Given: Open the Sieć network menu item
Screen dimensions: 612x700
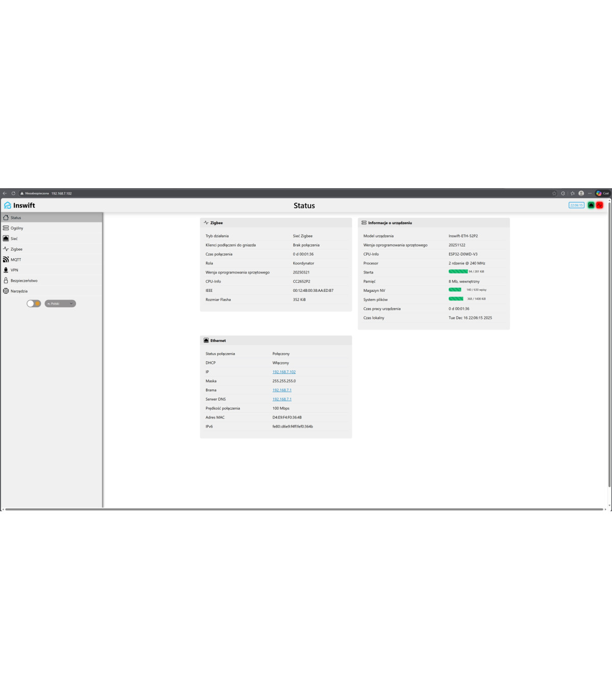Looking at the screenshot, I should (x=14, y=239).
